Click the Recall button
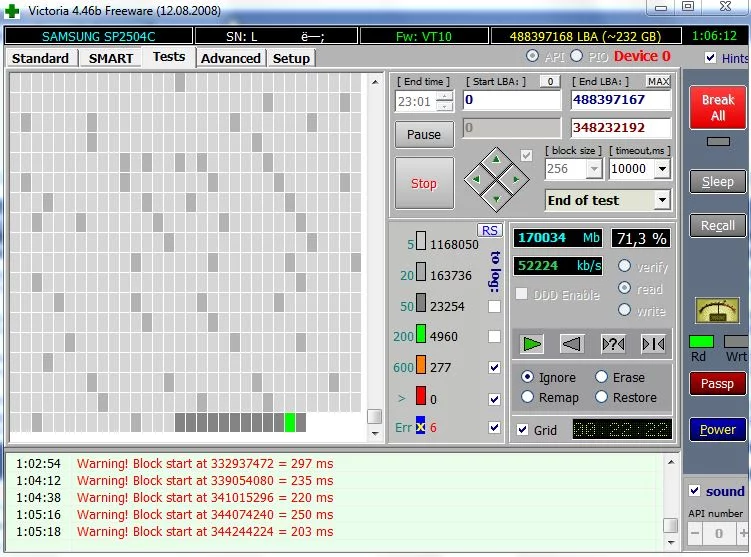Viewport: 751px width, 557px height. pos(717,226)
